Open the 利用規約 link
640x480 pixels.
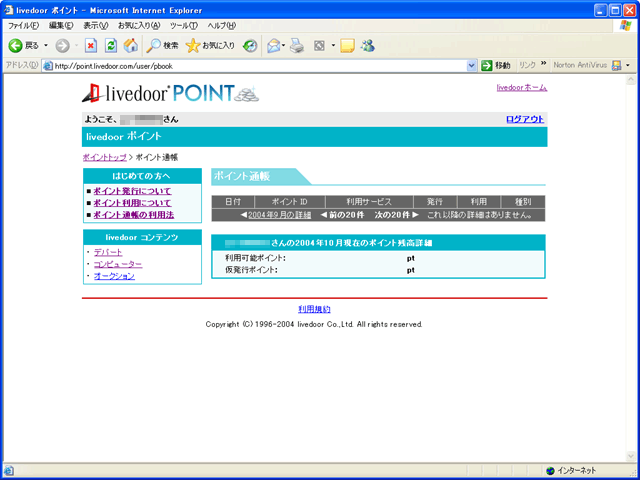[x=314, y=309]
